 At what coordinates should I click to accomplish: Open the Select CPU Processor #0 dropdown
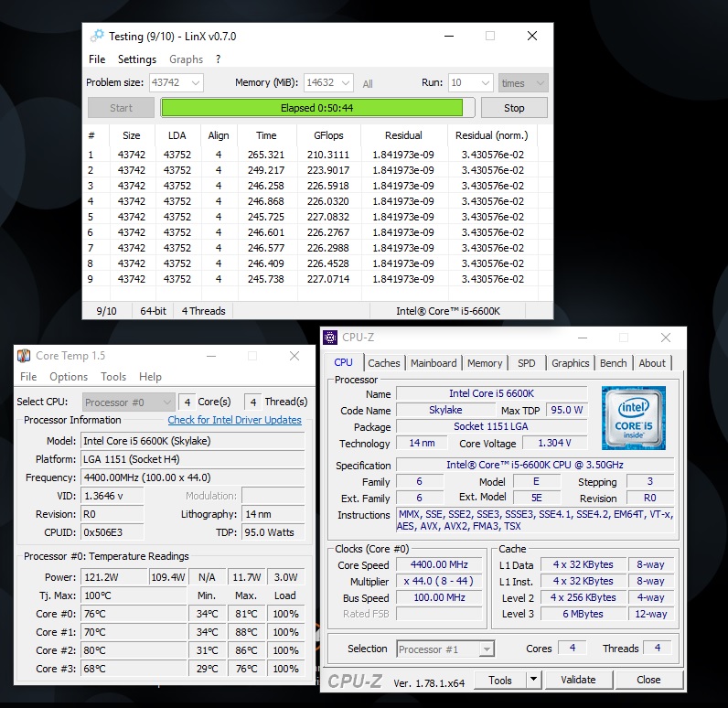129,402
